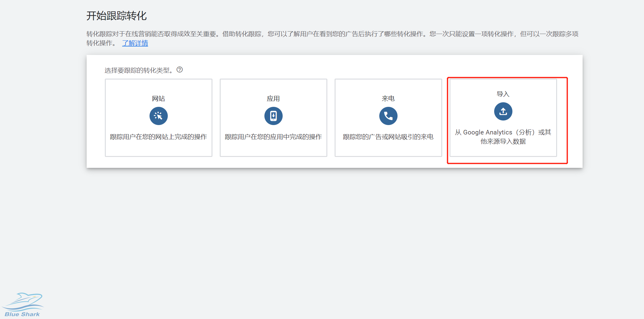644x319 pixels.
Task: Click the 开始跟踪转化 page heading
Action: point(116,16)
